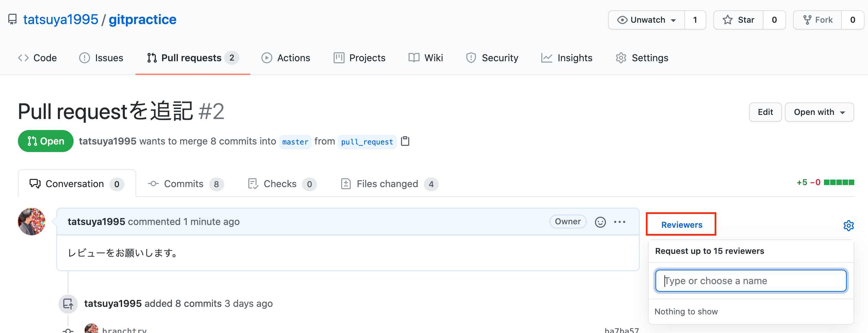Click the copy branch name clipboard icon

(405, 141)
